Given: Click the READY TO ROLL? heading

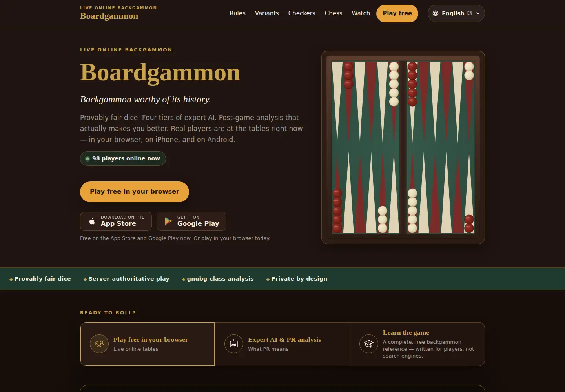Looking at the screenshot, I should (108, 312).
